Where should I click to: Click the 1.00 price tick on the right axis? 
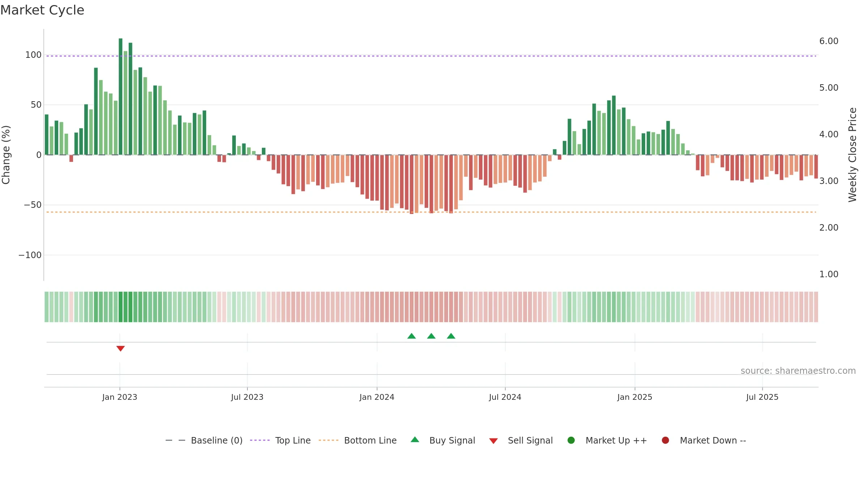pos(829,274)
